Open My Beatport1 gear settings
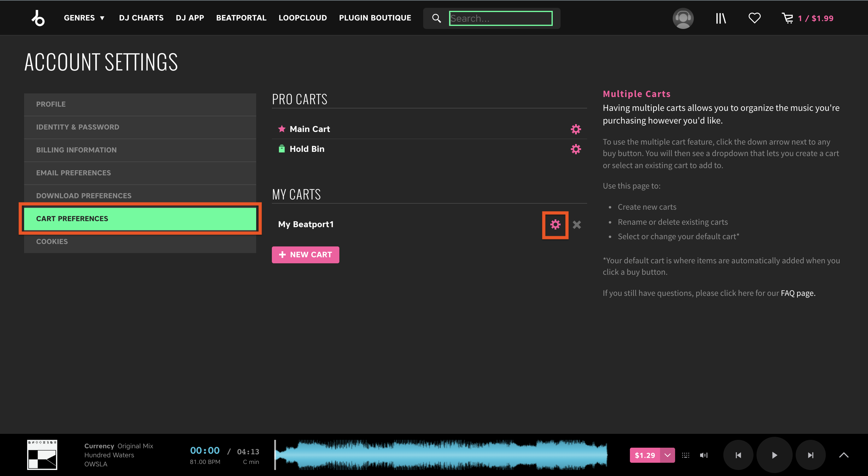The height and width of the screenshot is (476, 868). click(555, 224)
